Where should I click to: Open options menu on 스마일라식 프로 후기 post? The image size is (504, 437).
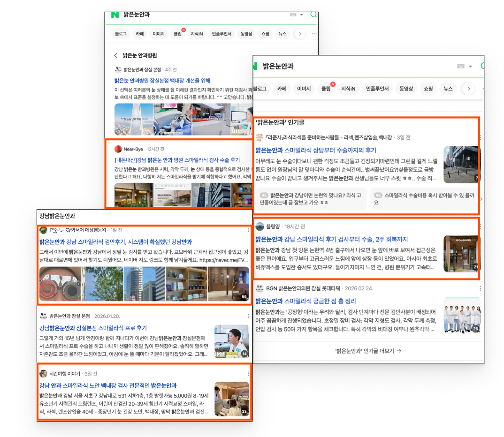(x=249, y=316)
